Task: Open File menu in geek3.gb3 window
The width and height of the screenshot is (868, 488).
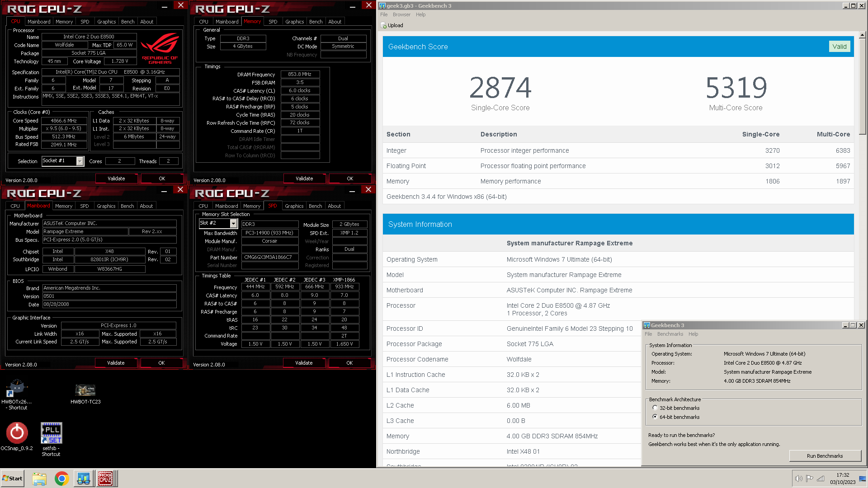Action: pyautogui.click(x=384, y=14)
